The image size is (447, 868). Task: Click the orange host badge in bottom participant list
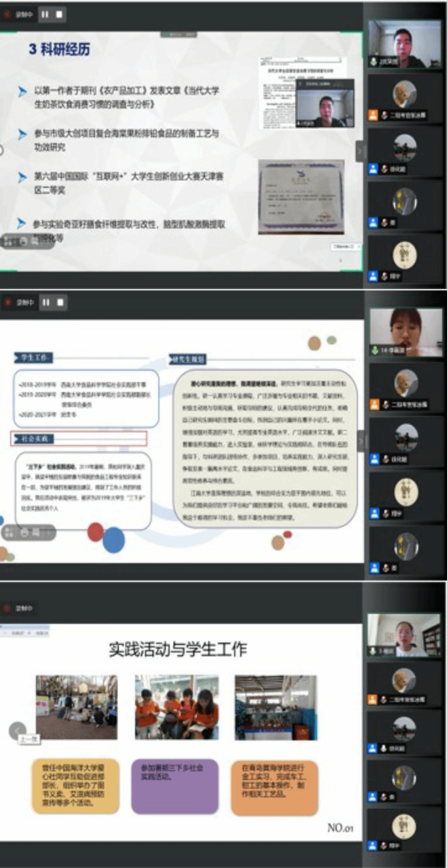pyautogui.click(x=372, y=699)
